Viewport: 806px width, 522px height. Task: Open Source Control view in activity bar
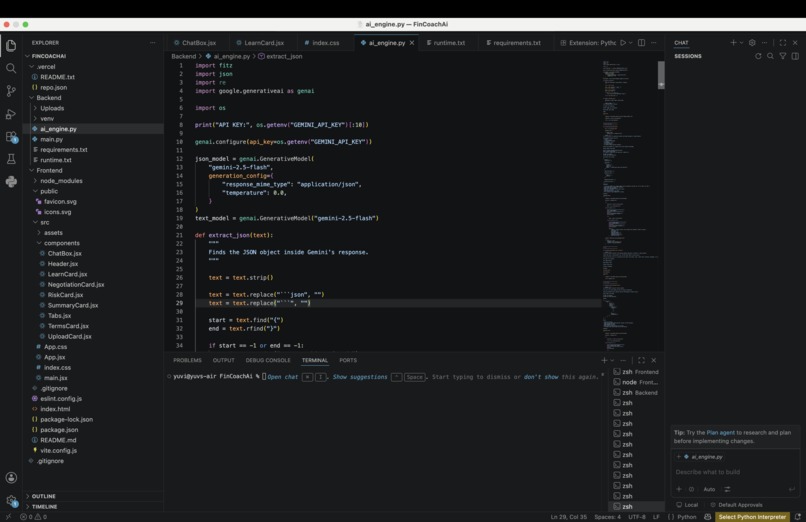click(x=11, y=91)
